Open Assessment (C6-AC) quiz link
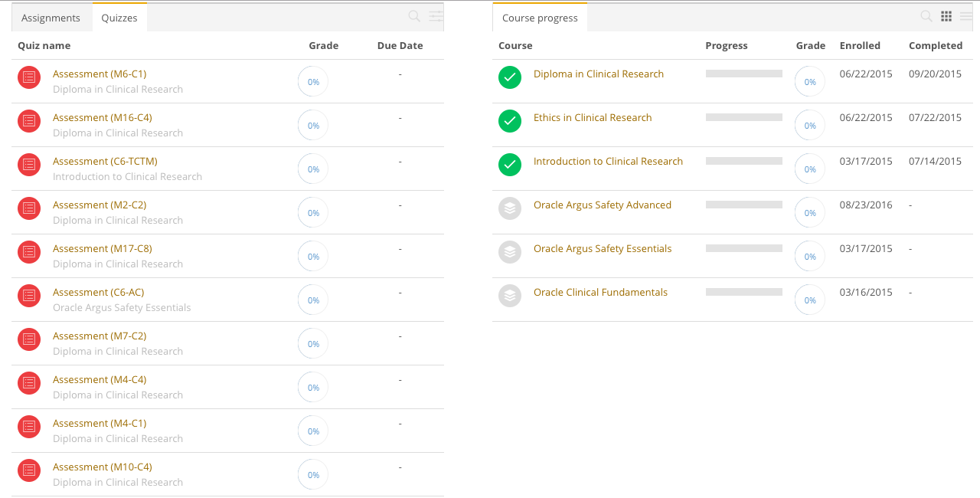The width and height of the screenshot is (980, 498). [98, 292]
